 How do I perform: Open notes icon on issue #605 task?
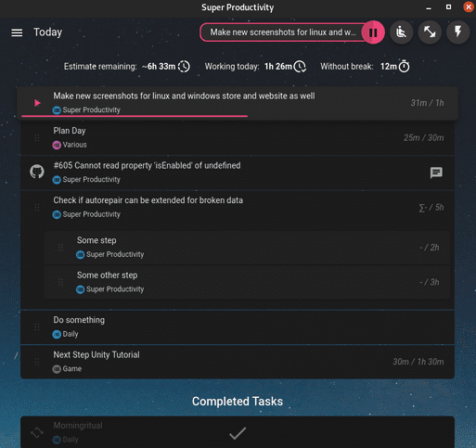coord(436,173)
